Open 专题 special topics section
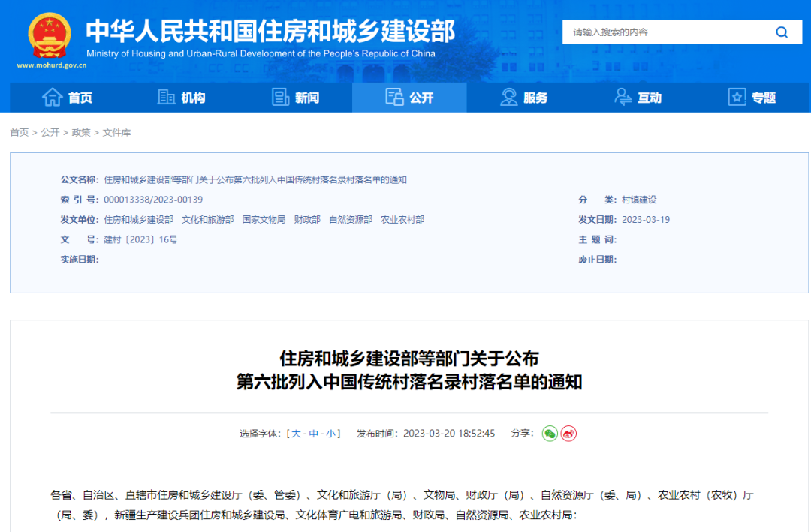The image size is (811, 532). [x=752, y=98]
